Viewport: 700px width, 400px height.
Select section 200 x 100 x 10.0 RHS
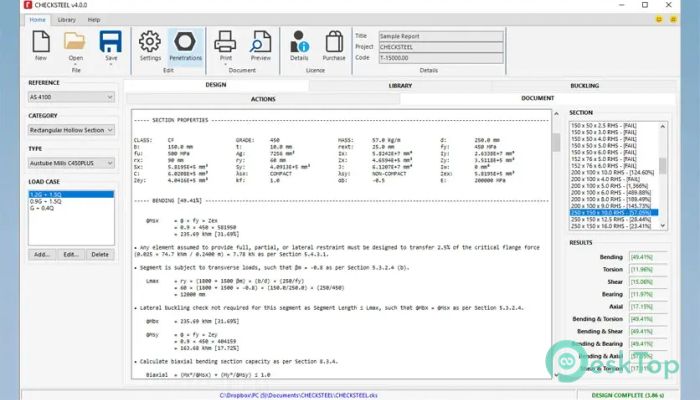pos(612,172)
